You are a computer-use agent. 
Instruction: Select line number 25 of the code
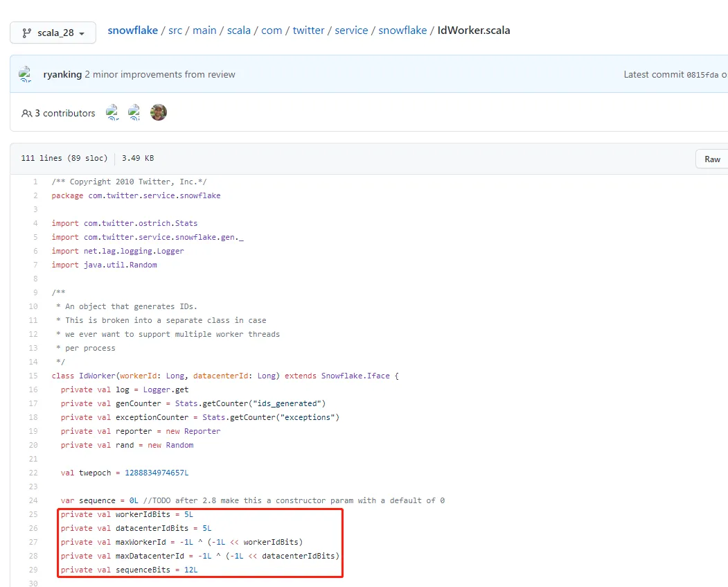(33, 514)
